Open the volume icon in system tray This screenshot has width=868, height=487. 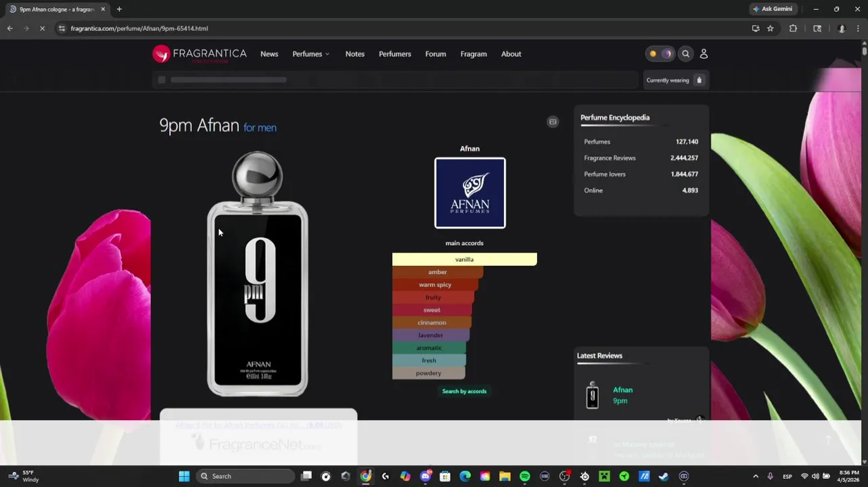click(815, 476)
